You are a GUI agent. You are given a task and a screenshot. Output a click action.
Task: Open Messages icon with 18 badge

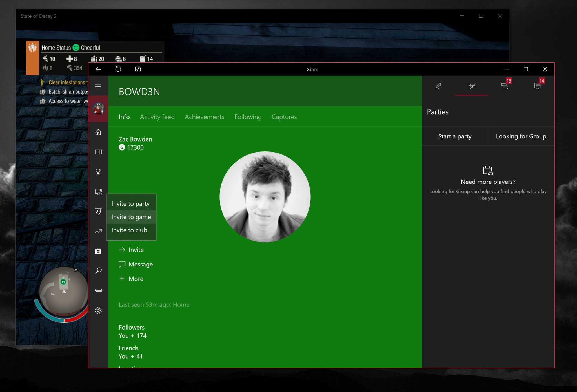(x=505, y=86)
